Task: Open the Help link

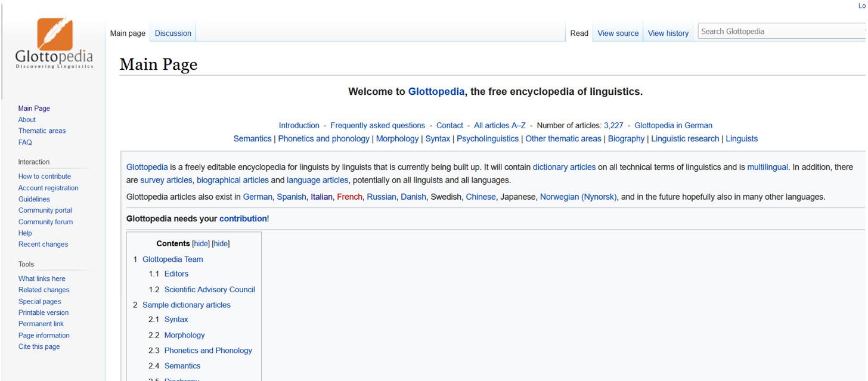Action: point(25,233)
